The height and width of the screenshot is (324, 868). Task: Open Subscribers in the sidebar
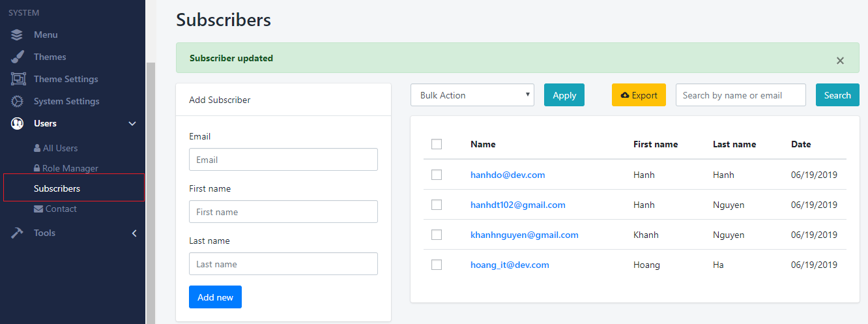pyautogui.click(x=57, y=188)
